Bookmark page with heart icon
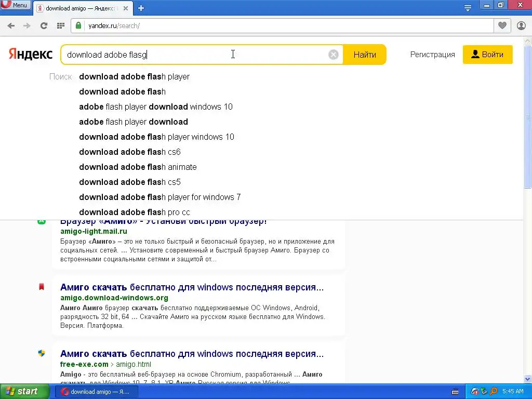The width and height of the screenshot is (532, 399). click(x=502, y=25)
